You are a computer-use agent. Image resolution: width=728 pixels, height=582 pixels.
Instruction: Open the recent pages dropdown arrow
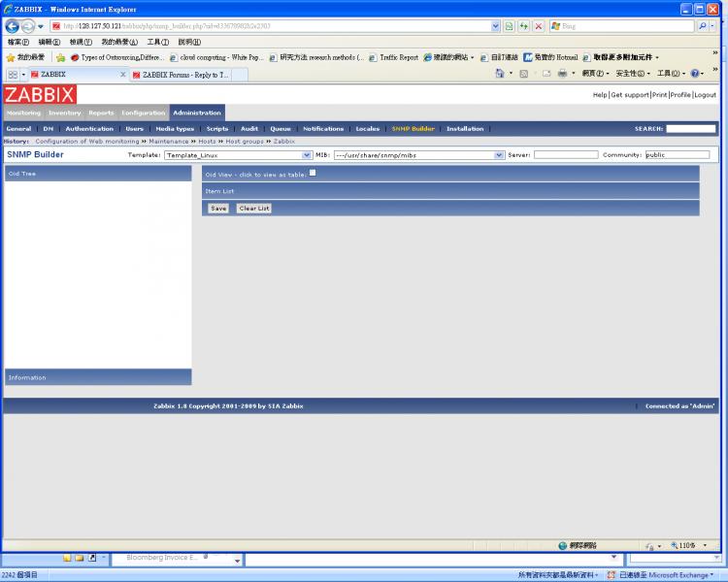tap(41, 26)
